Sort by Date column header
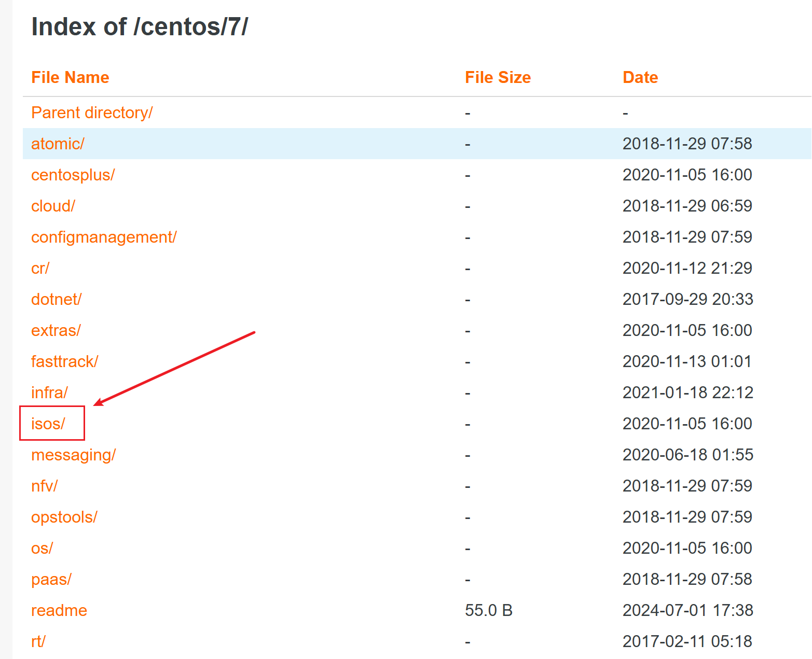This screenshot has width=812, height=659. (640, 77)
